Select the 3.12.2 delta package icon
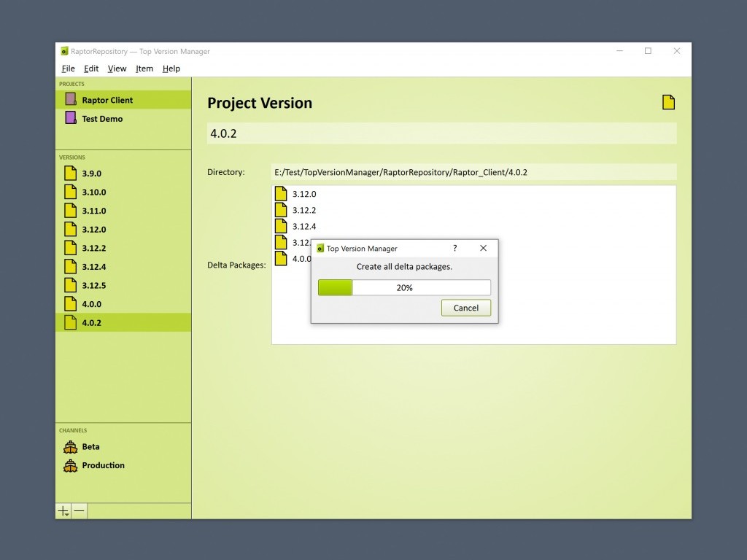 tap(281, 210)
